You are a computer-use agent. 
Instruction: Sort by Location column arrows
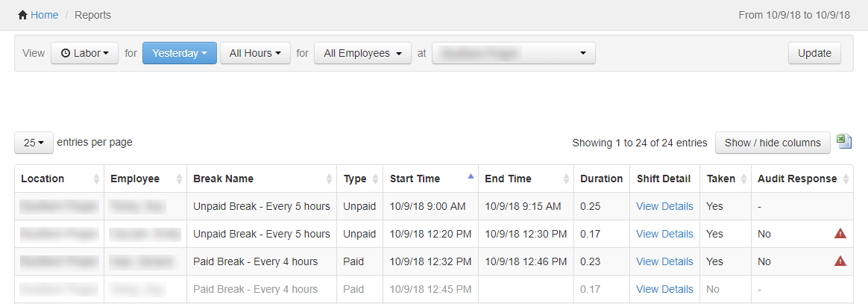96,179
